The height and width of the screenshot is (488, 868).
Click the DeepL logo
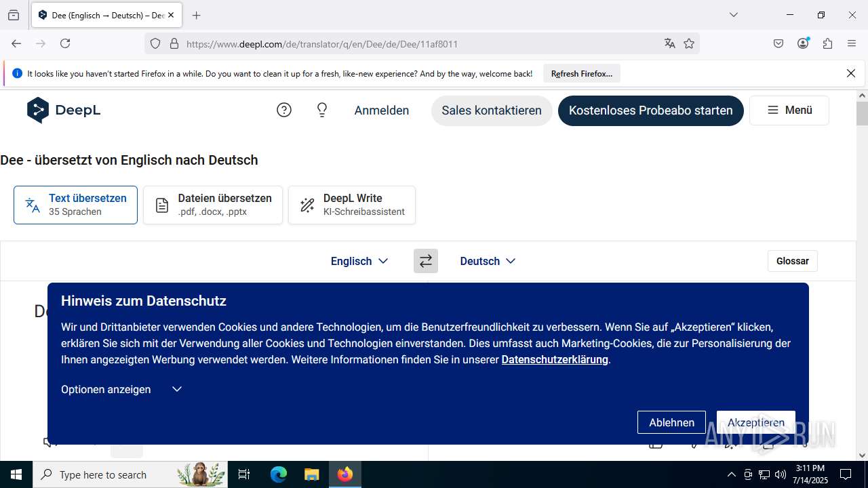(64, 110)
